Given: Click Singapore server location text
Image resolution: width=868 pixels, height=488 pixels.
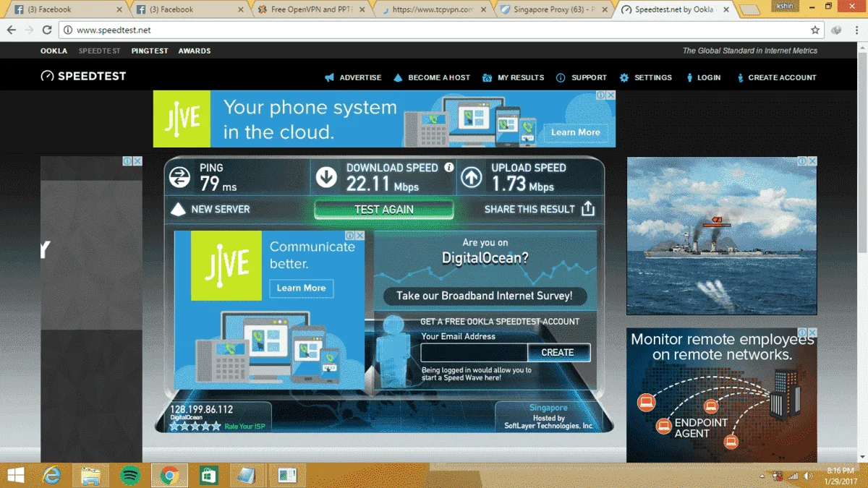Looking at the screenshot, I should [x=548, y=408].
